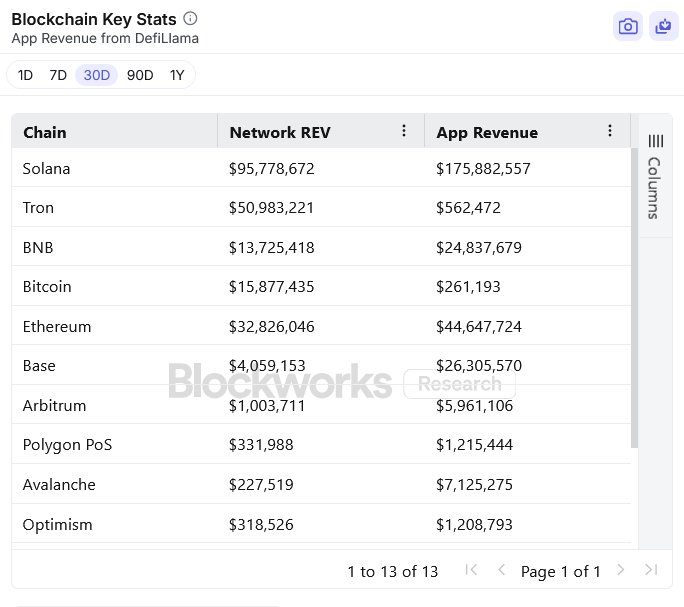Go to previous page arrow
684x607 pixels.
coord(502,570)
